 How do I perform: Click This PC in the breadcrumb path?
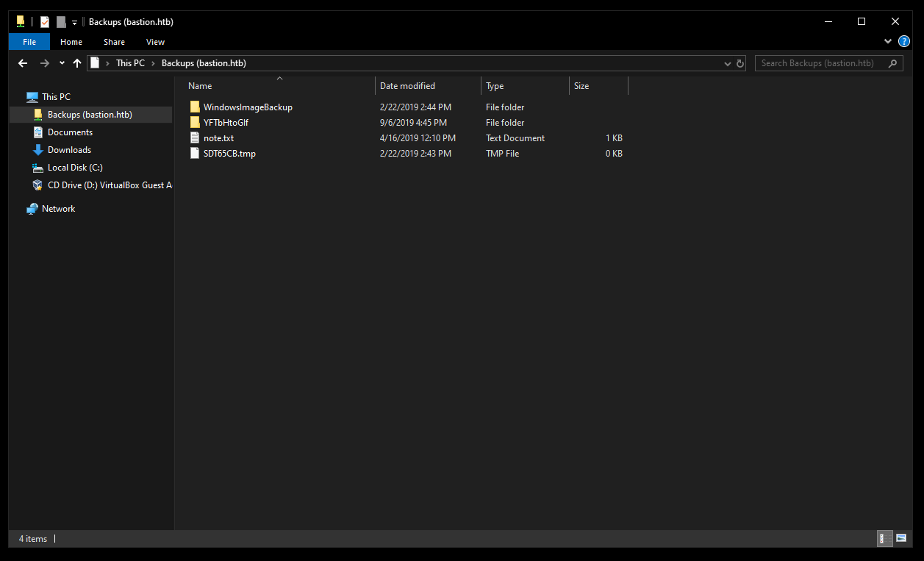pyautogui.click(x=130, y=63)
